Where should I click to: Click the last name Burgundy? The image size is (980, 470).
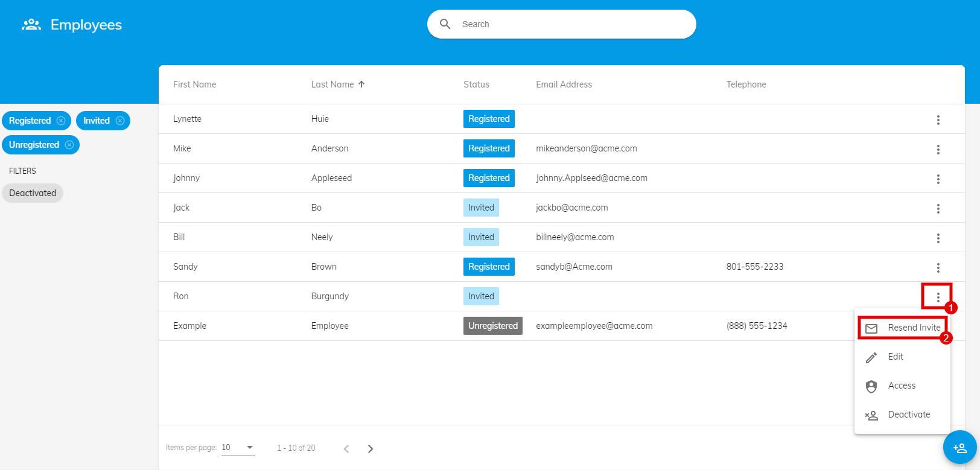click(x=330, y=296)
